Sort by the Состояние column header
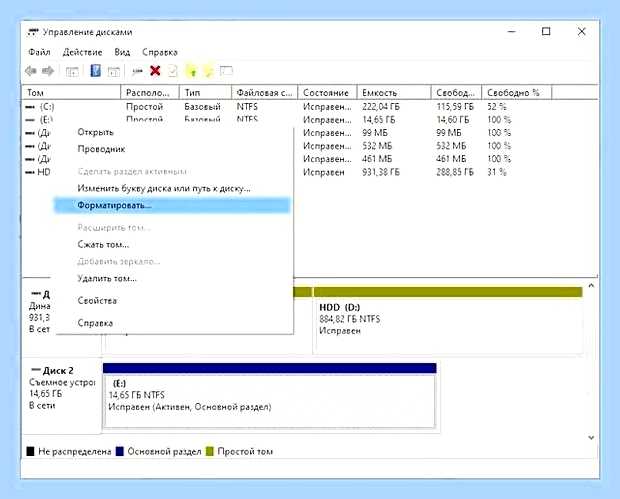The width and height of the screenshot is (620, 499). [x=327, y=93]
